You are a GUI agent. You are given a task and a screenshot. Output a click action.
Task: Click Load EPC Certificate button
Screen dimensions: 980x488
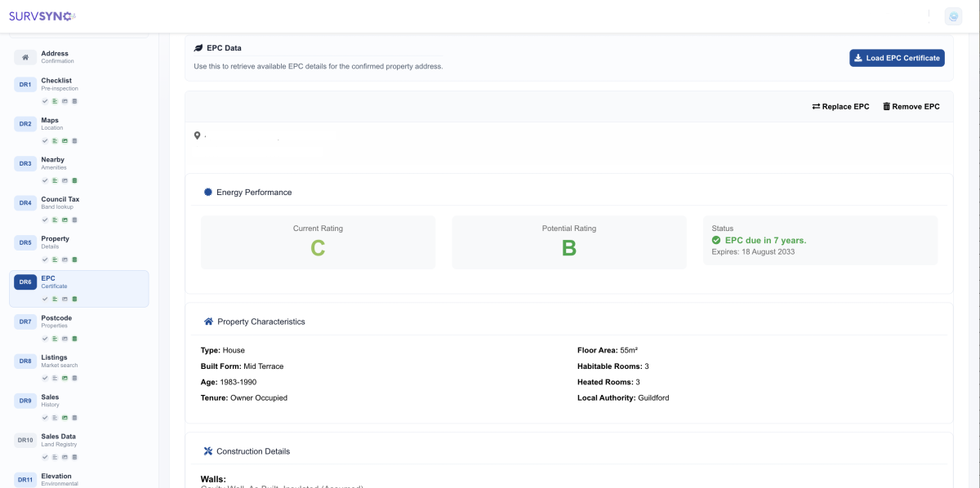(x=897, y=58)
